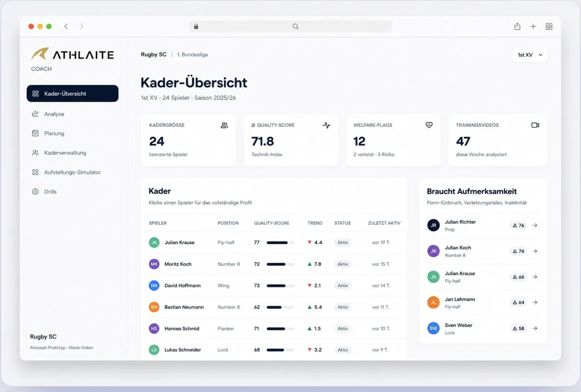Go back with browser back arrow

(66, 26)
